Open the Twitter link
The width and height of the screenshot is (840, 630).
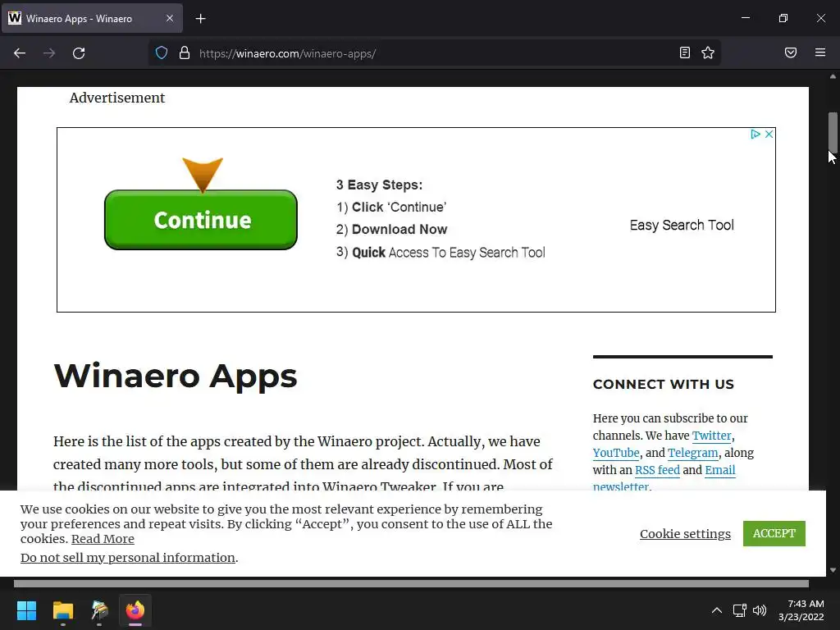[711, 436]
